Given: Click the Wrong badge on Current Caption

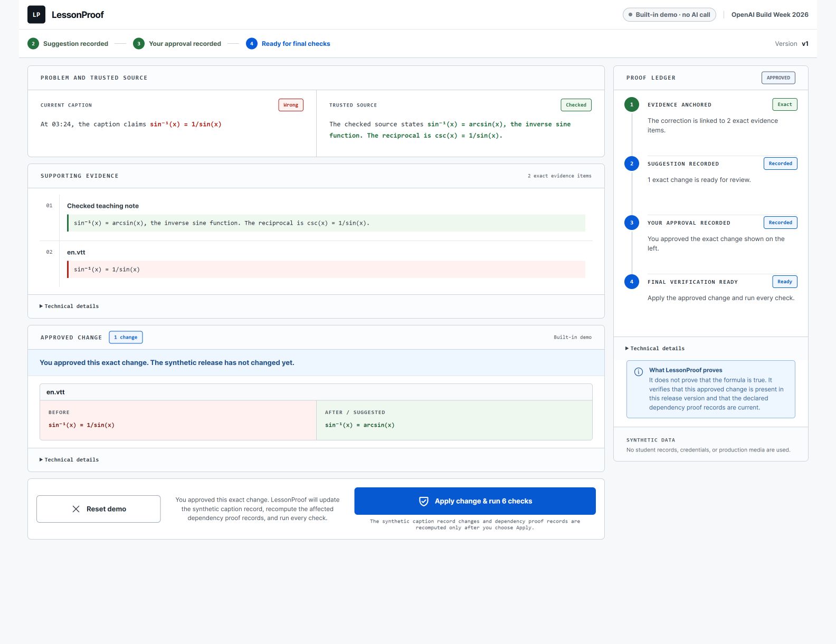Looking at the screenshot, I should coord(291,105).
